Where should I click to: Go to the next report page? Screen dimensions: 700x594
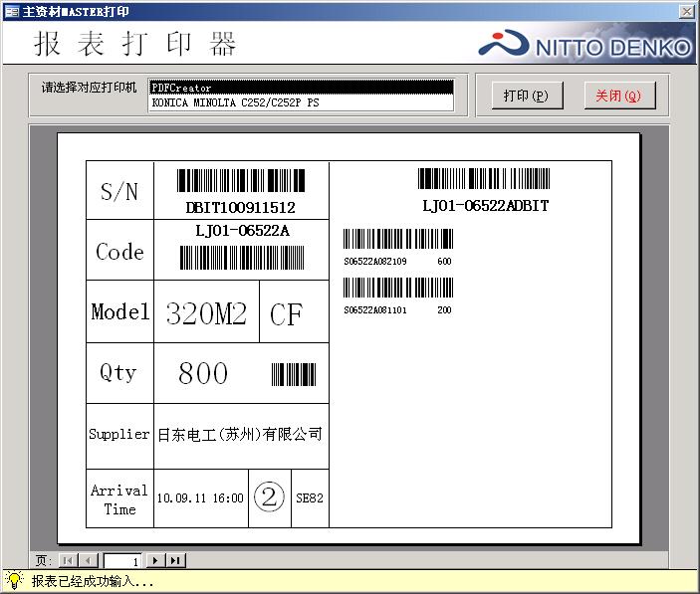click(x=155, y=560)
